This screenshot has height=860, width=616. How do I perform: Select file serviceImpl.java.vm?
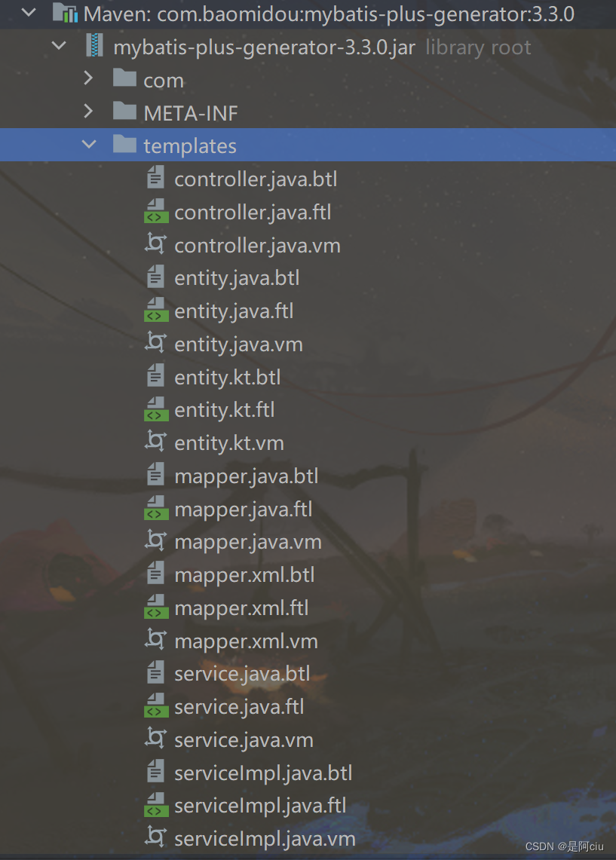265,839
